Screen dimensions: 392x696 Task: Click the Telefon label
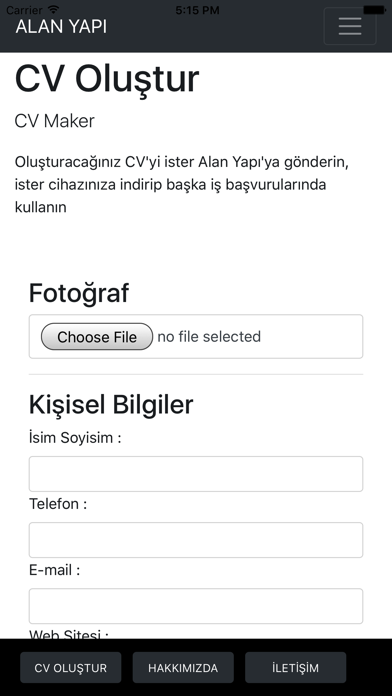pyautogui.click(x=58, y=504)
